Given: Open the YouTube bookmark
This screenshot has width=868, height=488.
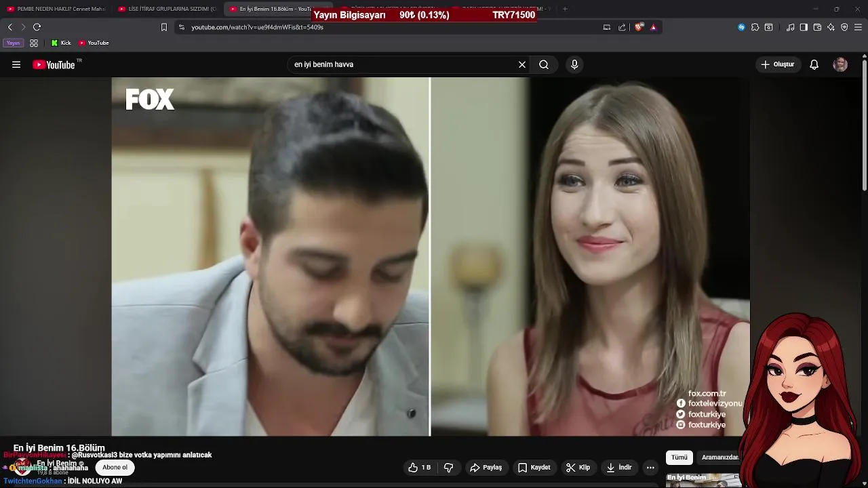Looking at the screenshot, I should click(x=94, y=43).
